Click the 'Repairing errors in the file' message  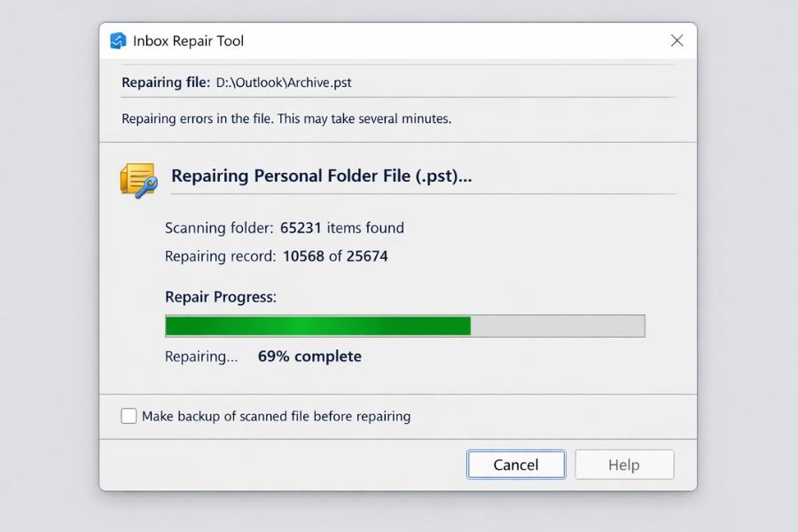286,118
